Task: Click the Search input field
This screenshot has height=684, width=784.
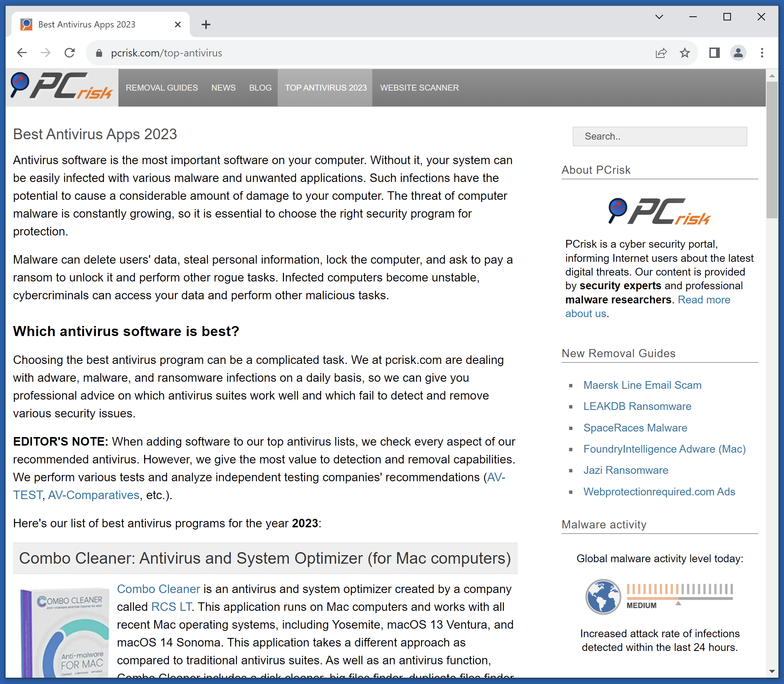Action: tap(660, 136)
